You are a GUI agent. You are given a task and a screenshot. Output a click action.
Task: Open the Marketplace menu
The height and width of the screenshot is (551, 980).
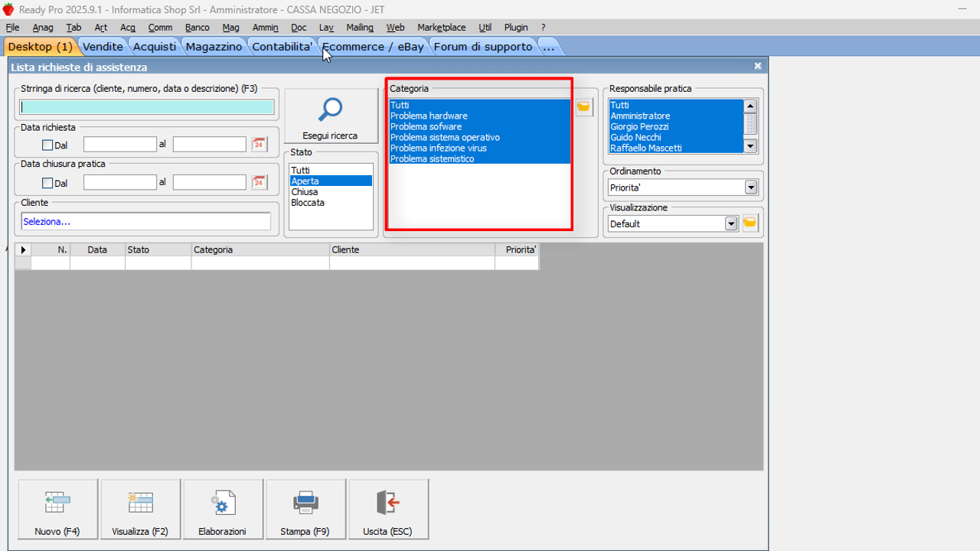coord(441,28)
